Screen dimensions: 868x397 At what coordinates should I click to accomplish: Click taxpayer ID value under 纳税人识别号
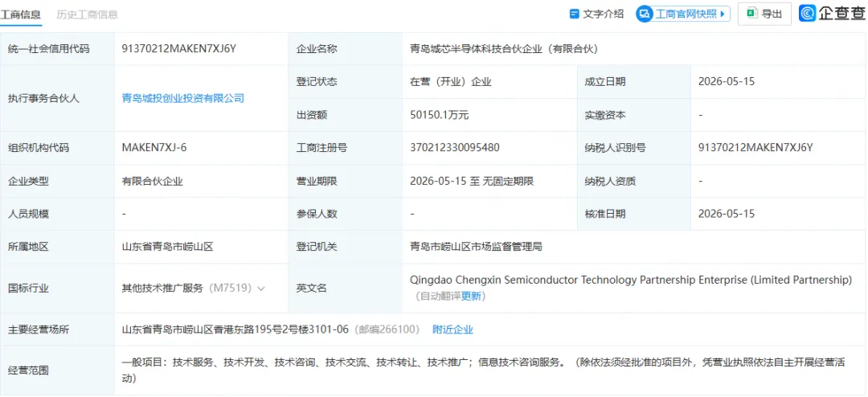755,148
